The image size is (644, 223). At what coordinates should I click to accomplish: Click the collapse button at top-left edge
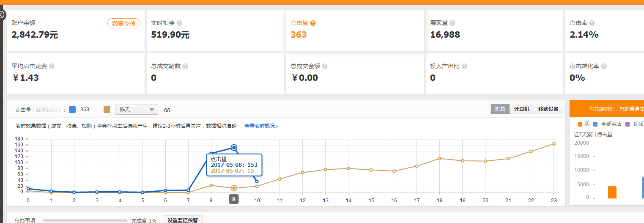coord(1,15)
